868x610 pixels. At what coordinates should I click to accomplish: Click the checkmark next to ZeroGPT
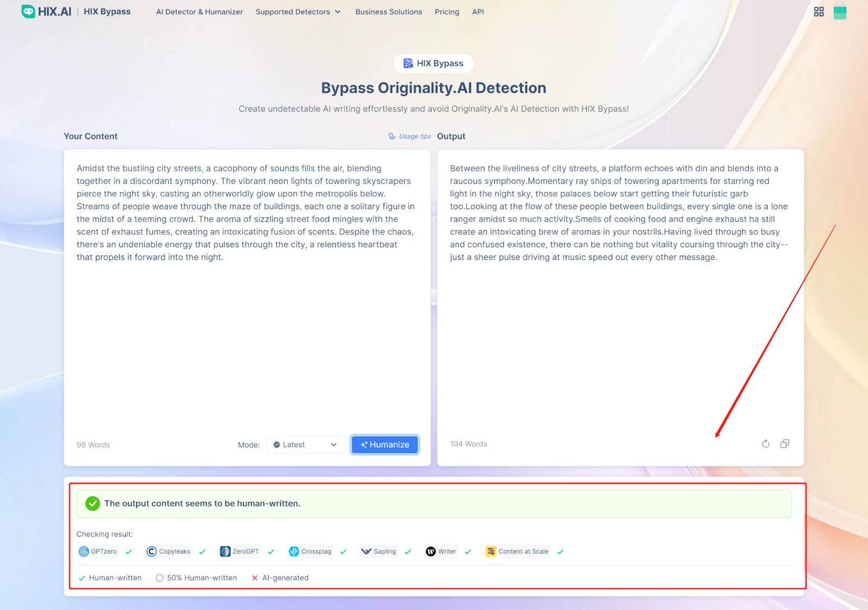[271, 552]
